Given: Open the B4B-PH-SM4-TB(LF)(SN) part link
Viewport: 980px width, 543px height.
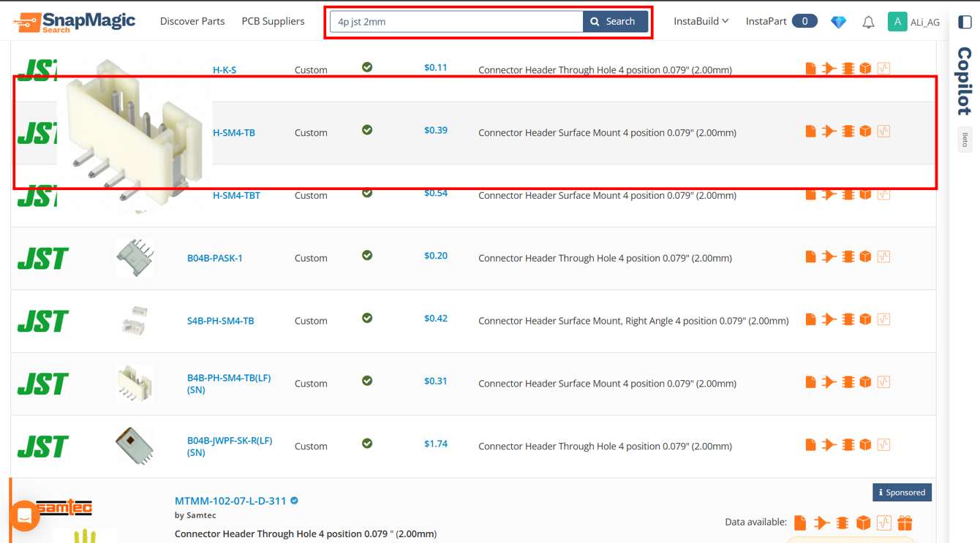Looking at the screenshot, I should tap(229, 384).
